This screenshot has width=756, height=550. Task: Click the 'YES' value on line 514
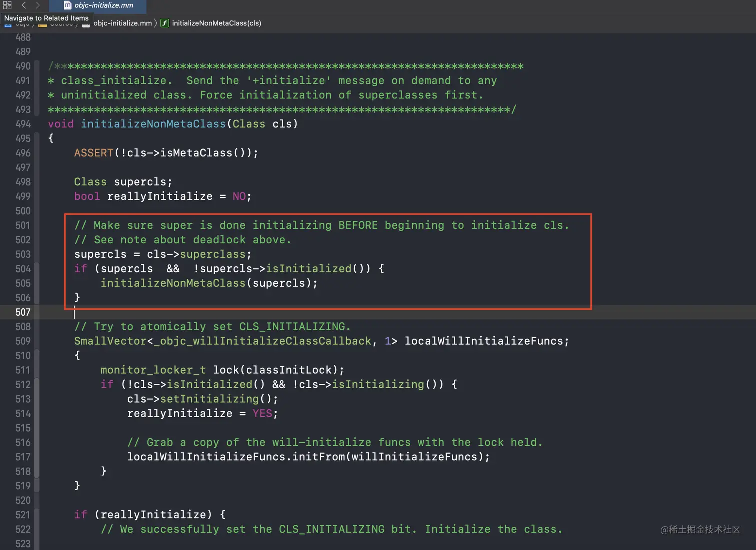click(x=262, y=414)
